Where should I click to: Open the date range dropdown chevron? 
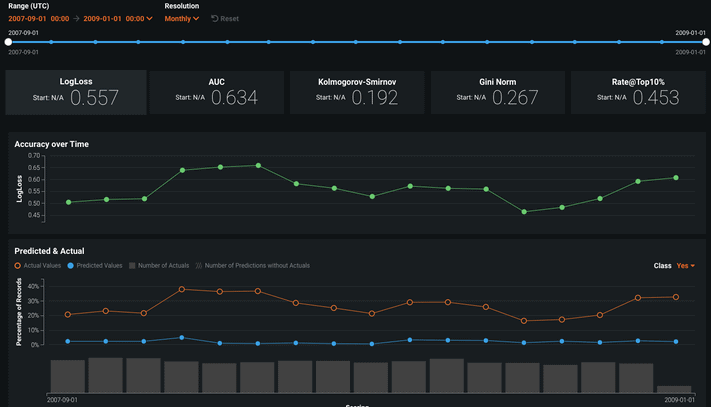(x=149, y=19)
